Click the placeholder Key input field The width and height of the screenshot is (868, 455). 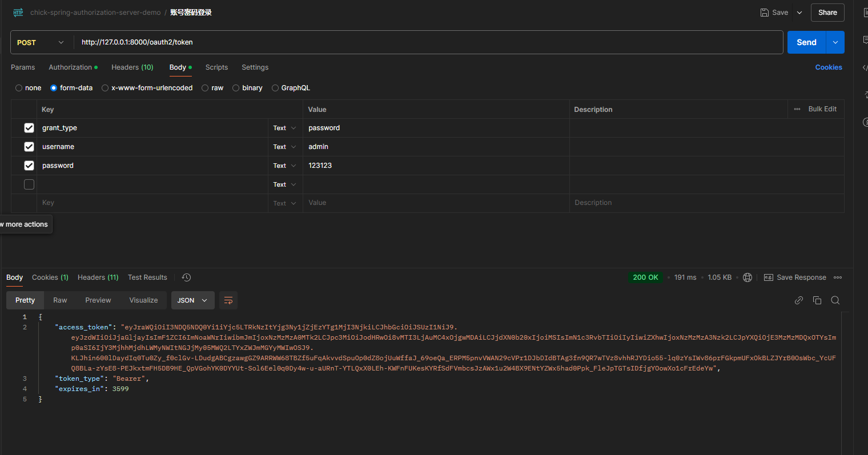click(153, 203)
